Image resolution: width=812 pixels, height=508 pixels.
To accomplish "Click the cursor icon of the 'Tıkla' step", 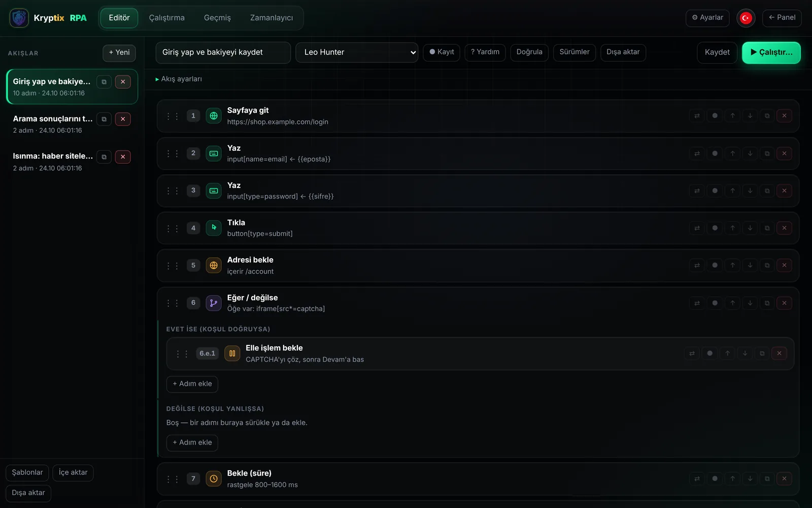I will coord(214,228).
